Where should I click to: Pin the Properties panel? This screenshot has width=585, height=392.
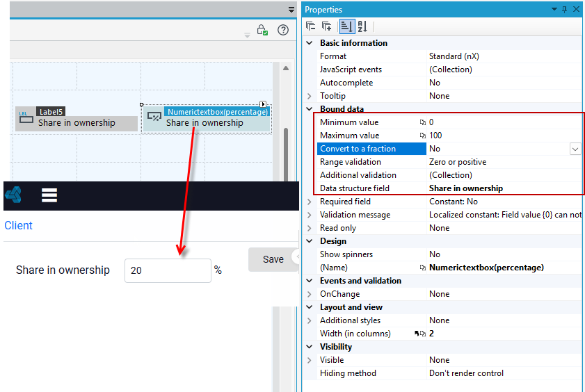click(x=565, y=9)
